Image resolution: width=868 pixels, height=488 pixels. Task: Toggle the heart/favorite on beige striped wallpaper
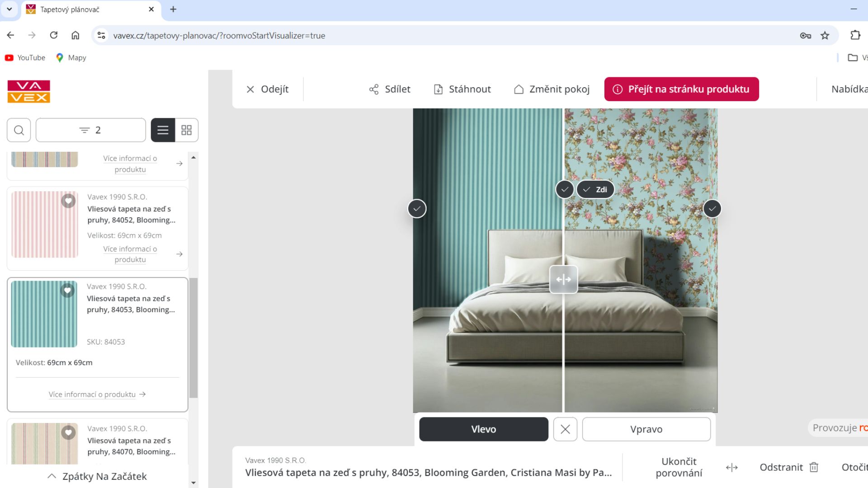(x=68, y=432)
